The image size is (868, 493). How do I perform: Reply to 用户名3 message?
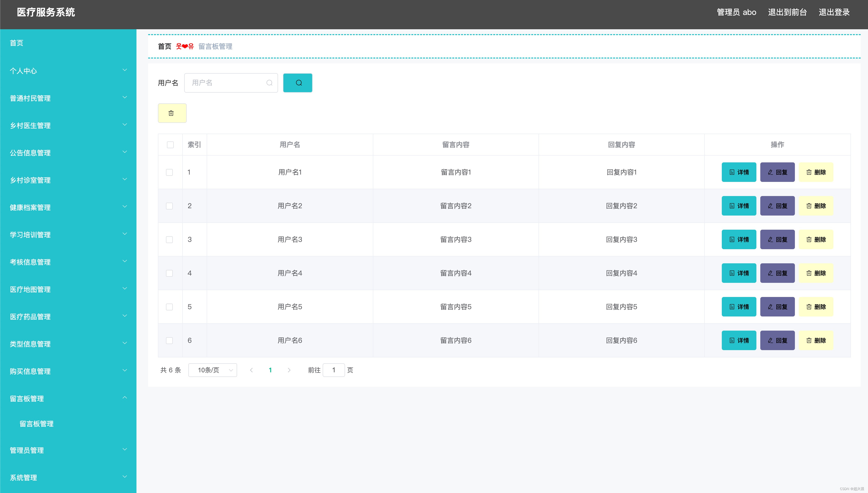pos(777,239)
